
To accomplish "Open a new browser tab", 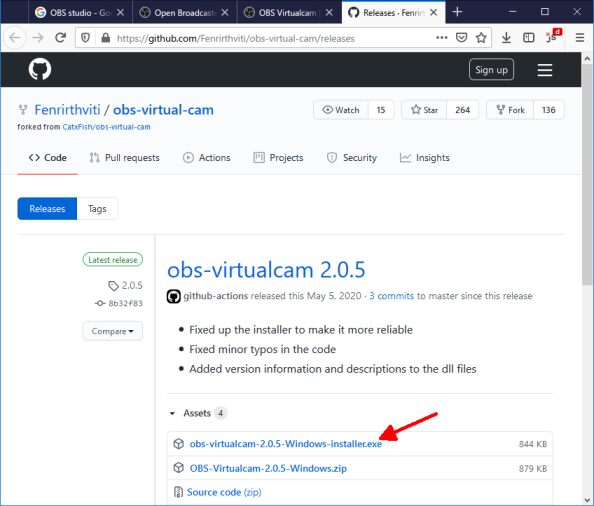I will tap(457, 12).
